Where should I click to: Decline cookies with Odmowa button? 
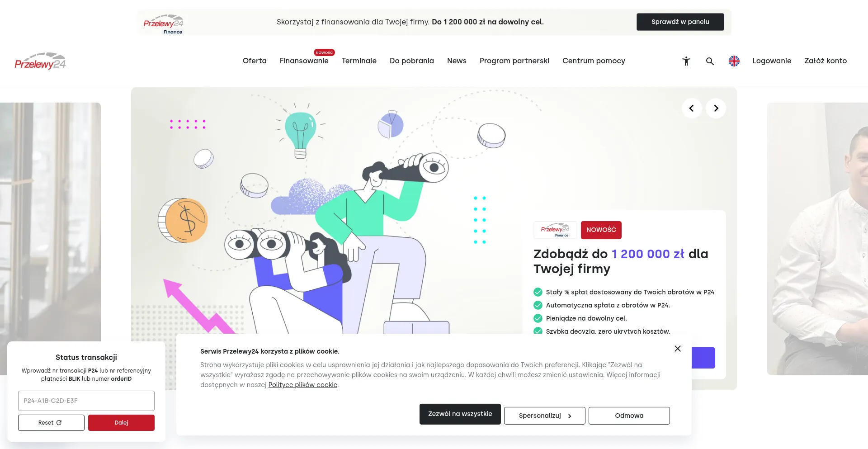[629, 416]
